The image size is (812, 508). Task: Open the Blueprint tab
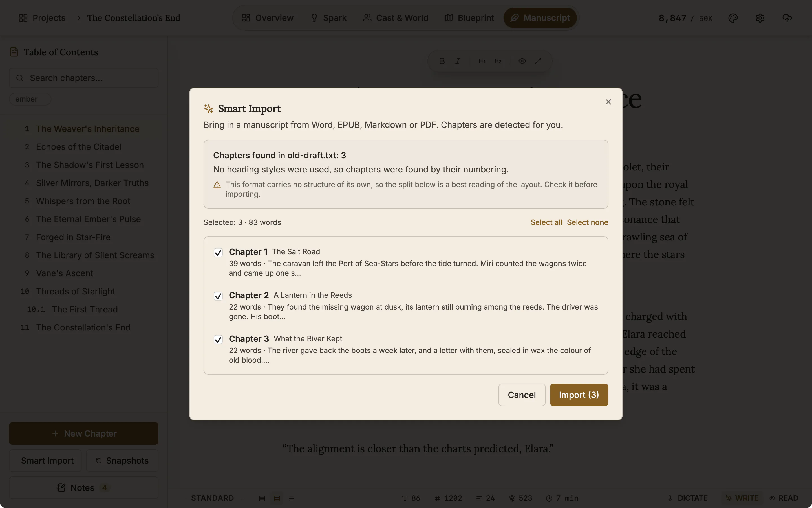click(469, 18)
